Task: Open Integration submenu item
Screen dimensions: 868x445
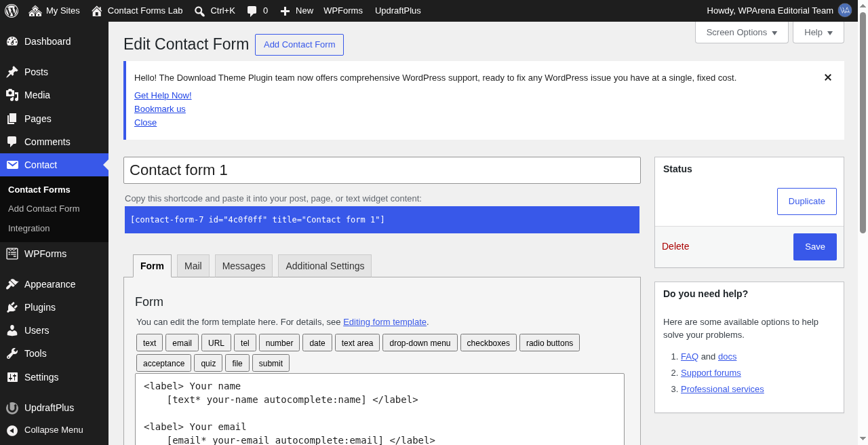Action: [x=29, y=229]
